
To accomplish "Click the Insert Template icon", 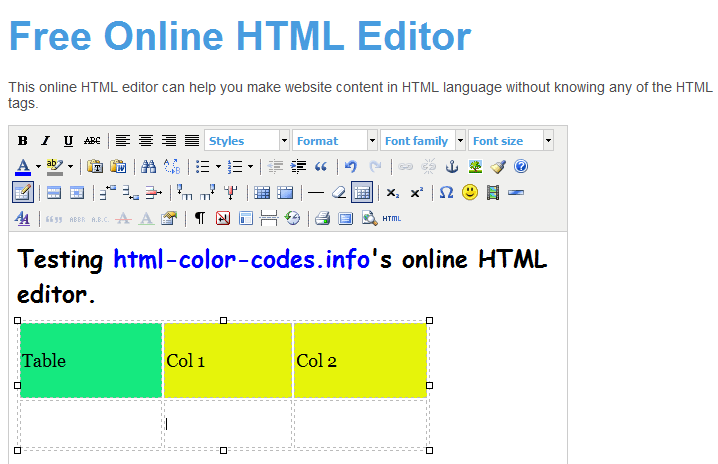I will click(x=246, y=218).
